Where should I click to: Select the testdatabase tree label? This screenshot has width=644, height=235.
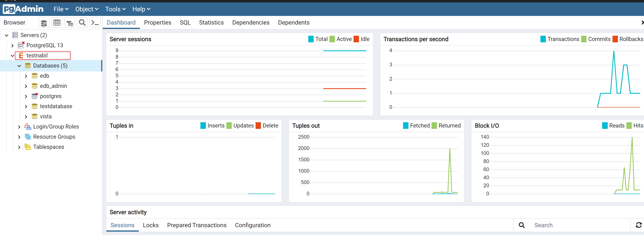click(x=56, y=106)
